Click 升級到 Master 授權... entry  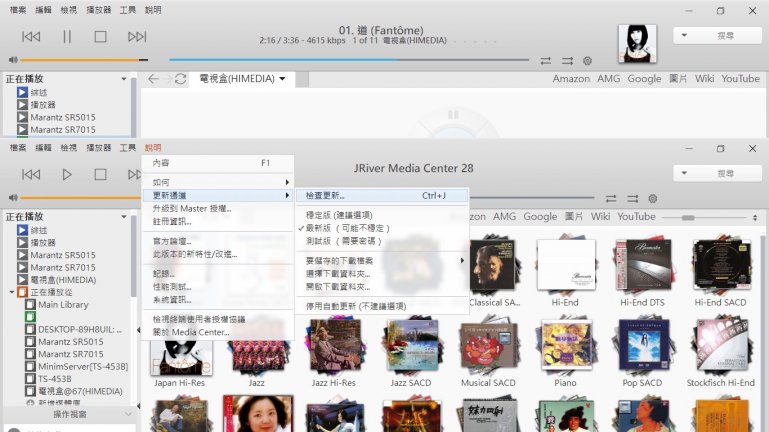click(x=218, y=209)
